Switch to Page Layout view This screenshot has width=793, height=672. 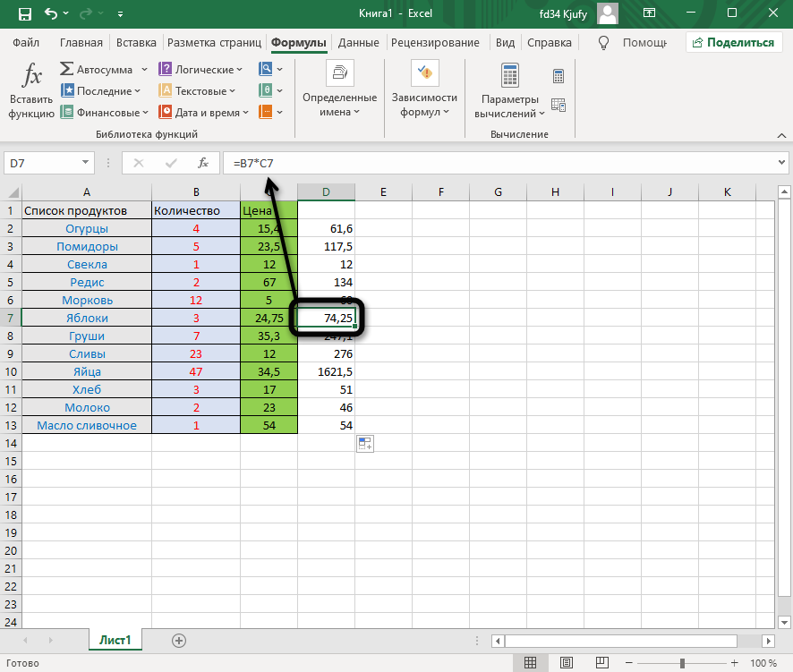click(565, 663)
